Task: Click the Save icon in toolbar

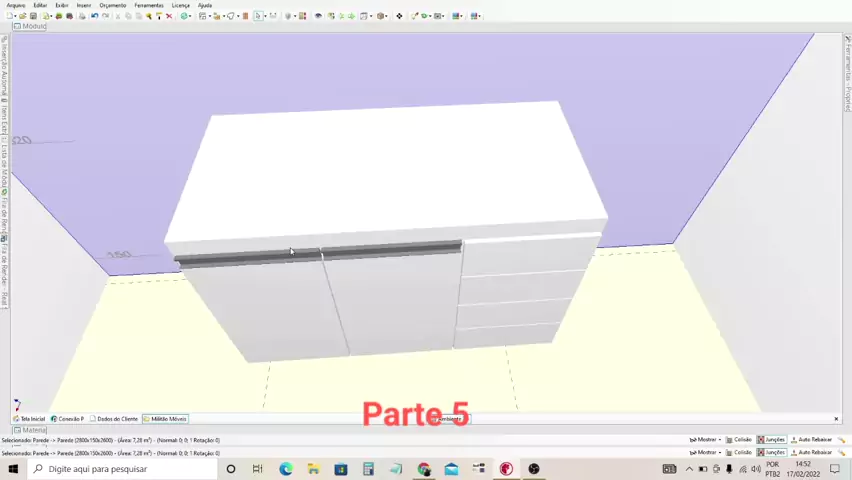Action: pos(33,16)
